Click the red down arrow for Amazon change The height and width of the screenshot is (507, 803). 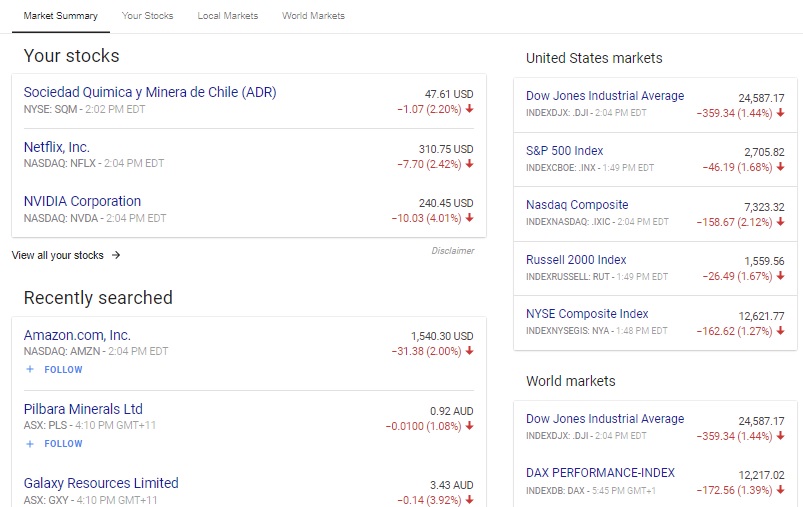point(470,351)
